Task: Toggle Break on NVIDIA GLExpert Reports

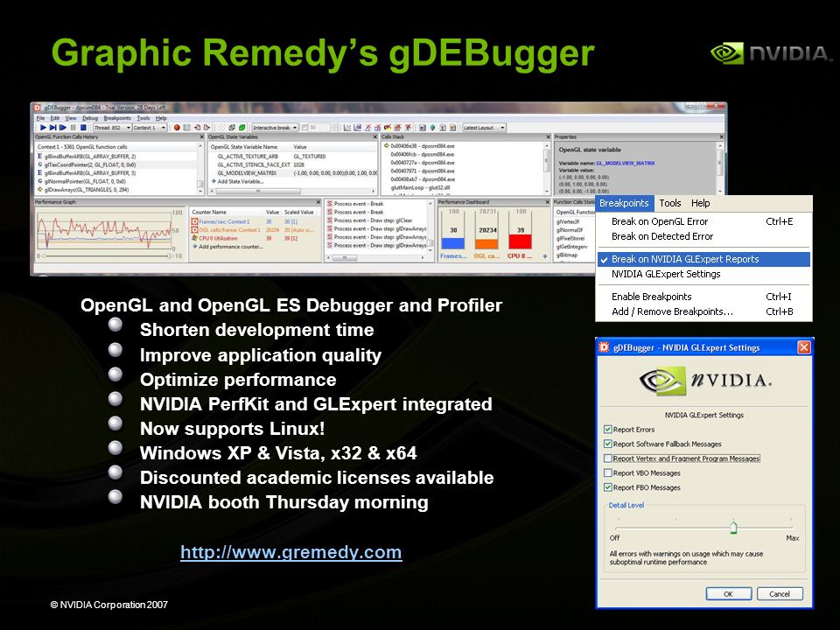Action: (x=703, y=259)
